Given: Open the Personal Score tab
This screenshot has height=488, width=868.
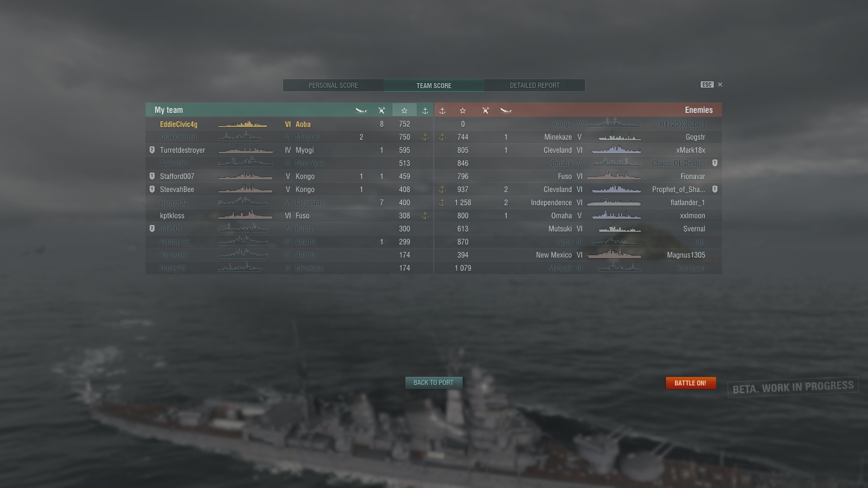Looking at the screenshot, I should pyautogui.click(x=333, y=85).
